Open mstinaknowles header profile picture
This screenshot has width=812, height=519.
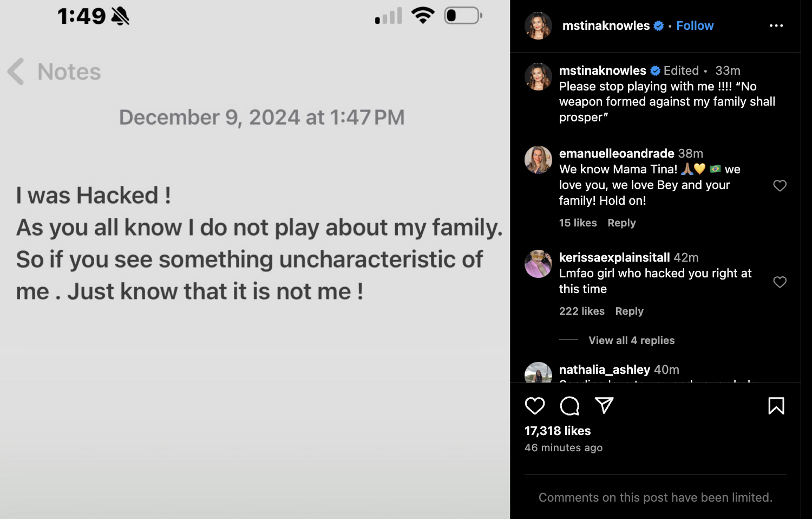tap(538, 25)
